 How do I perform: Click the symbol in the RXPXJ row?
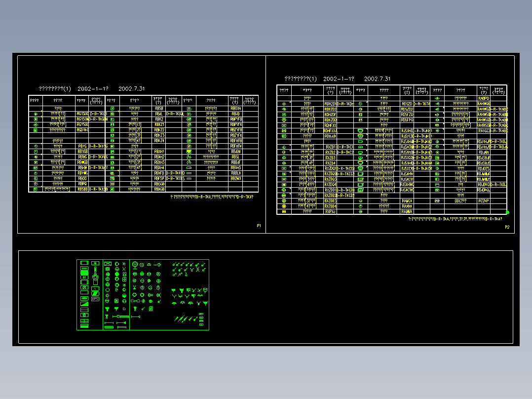[284, 211]
